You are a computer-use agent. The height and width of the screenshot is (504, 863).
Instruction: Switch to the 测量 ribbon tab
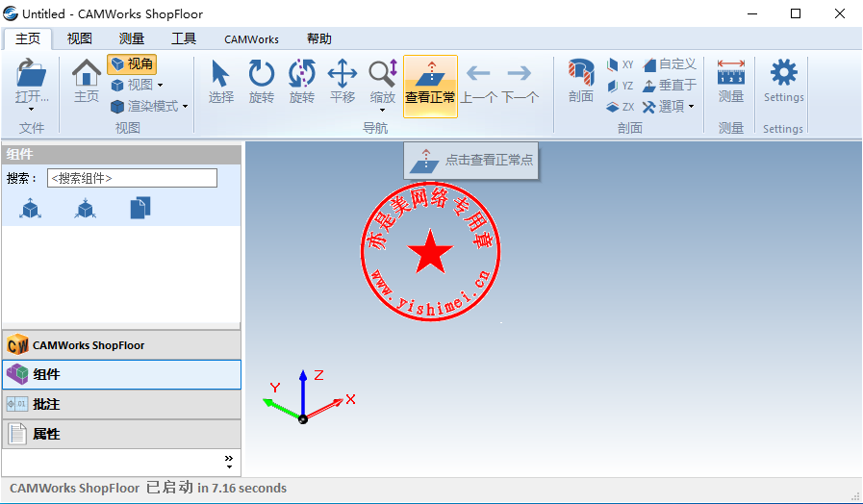(132, 38)
